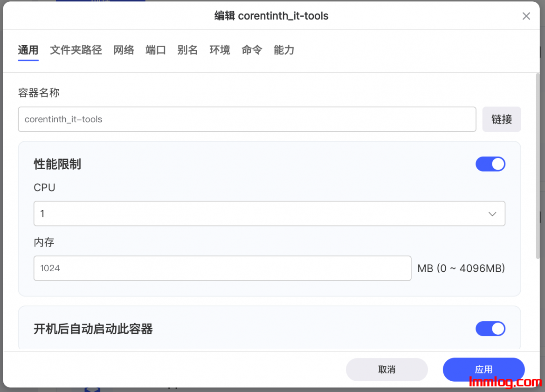Disable the 性能限制 toggle
This screenshot has height=392, width=545.
[490, 164]
